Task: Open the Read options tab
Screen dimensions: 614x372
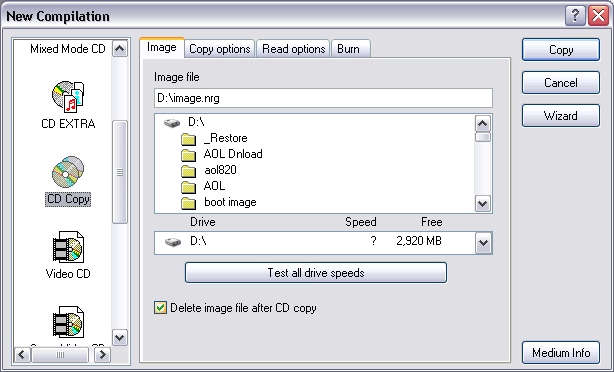Action: (x=293, y=49)
